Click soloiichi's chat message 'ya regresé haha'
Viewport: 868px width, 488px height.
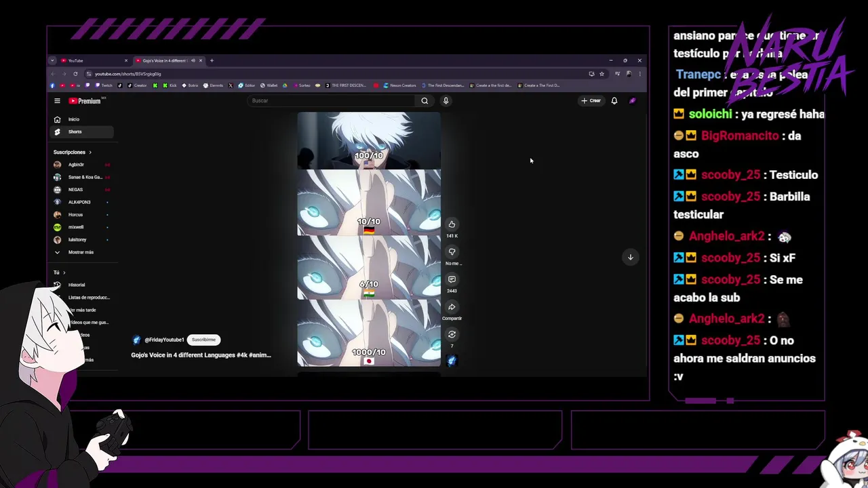[x=783, y=114]
